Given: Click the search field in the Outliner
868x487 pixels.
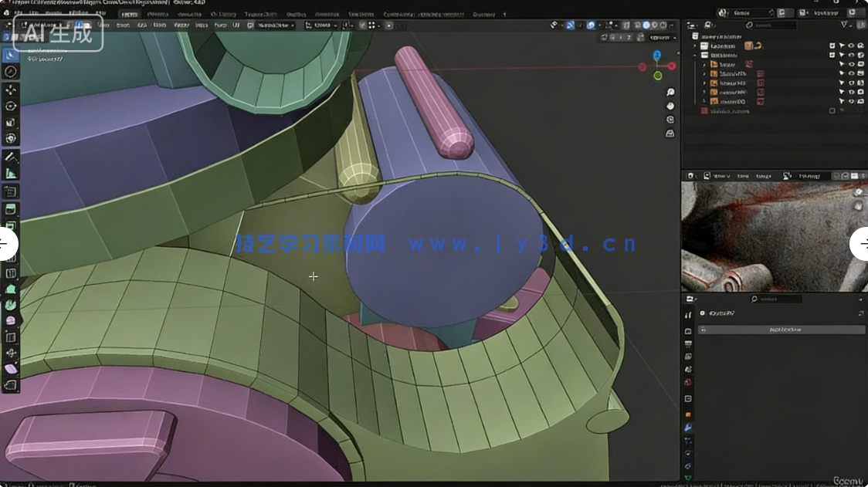Looking at the screenshot, I should coord(772,25).
